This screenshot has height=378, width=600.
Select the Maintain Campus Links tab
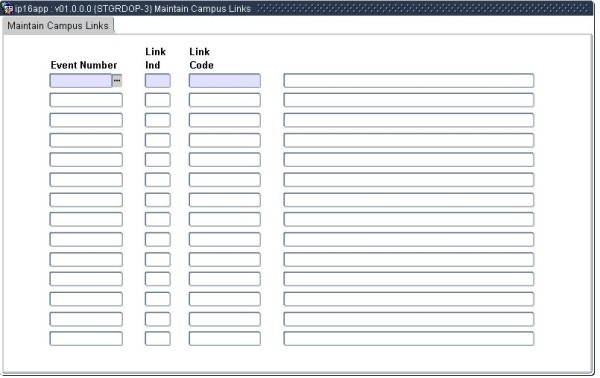(x=58, y=26)
